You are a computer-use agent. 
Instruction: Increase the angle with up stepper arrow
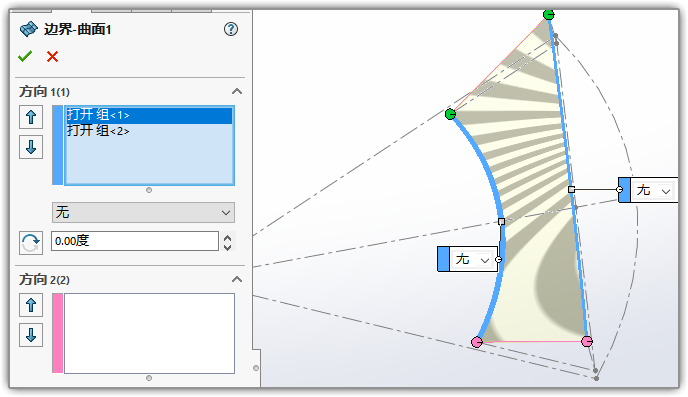(227, 238)
